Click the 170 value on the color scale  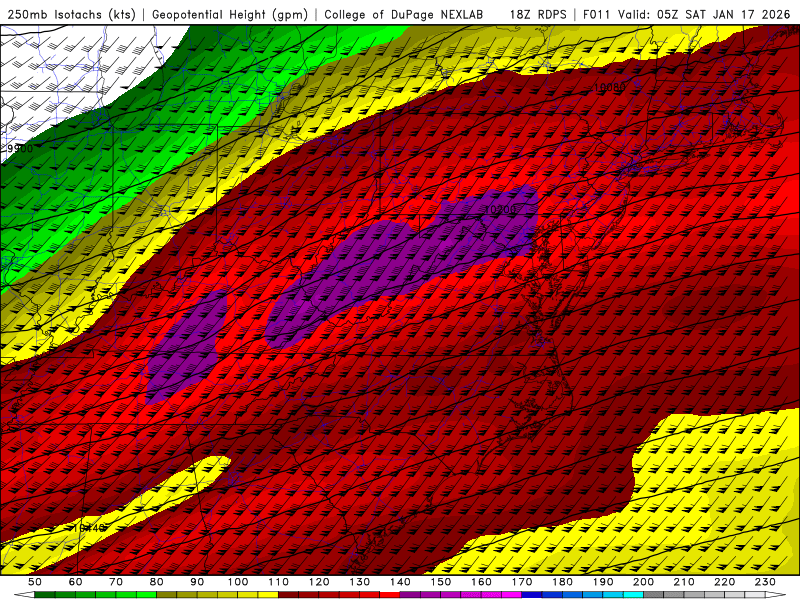point(522,582)
